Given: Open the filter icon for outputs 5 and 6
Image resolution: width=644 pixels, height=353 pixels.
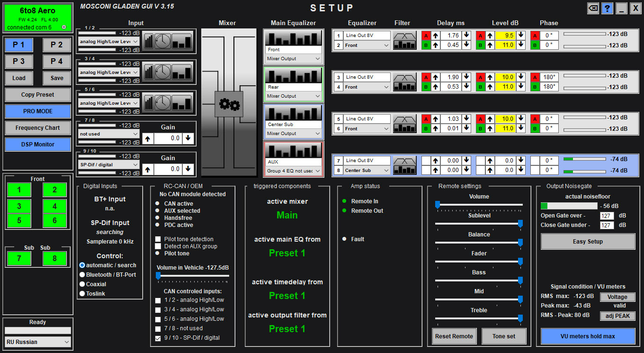Looking at the screenshot, I should pos(405,124).
